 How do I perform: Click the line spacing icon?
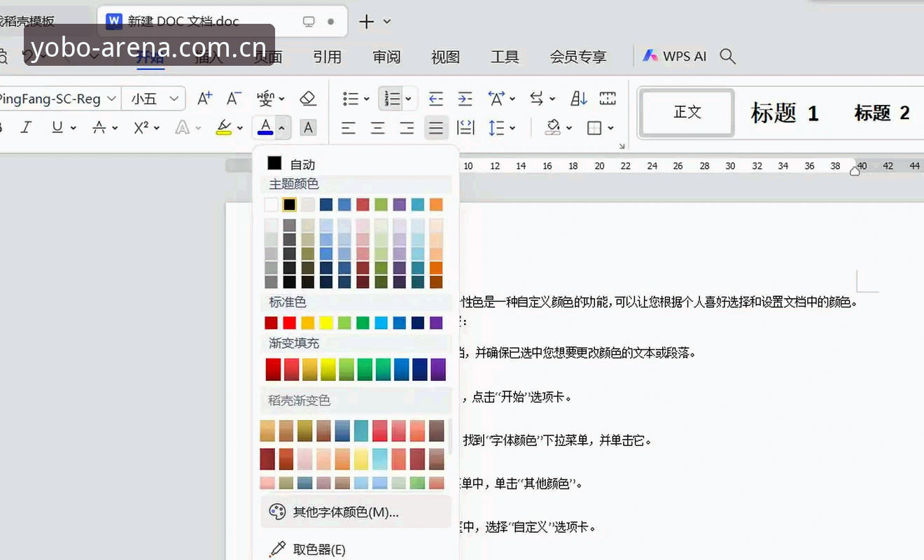click(x=496, y=128)
